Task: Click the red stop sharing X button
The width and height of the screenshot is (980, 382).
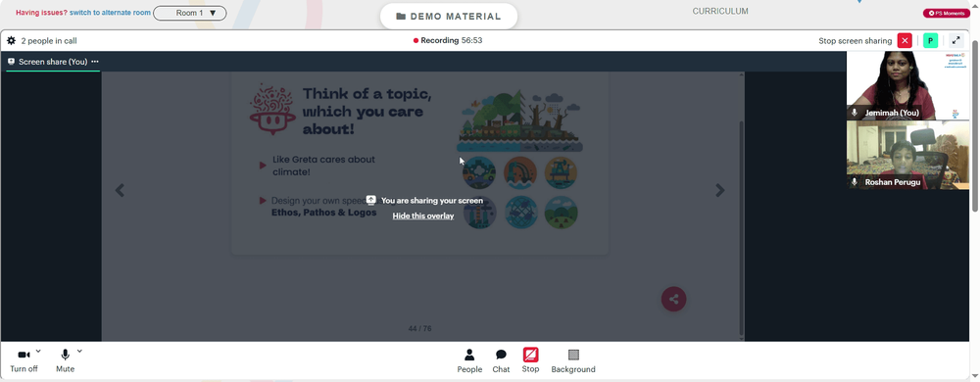Action: (905, 40)
